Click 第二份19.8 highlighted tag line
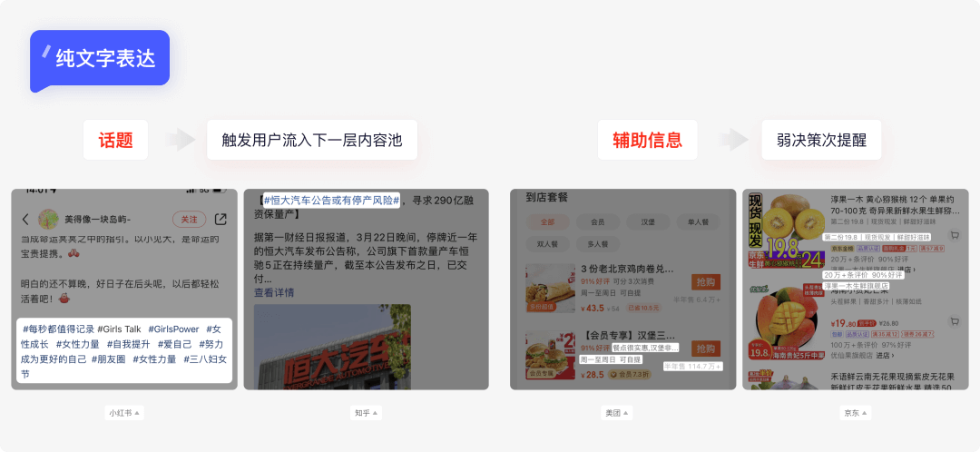This screenshot has height=452, width=980. 877,238
